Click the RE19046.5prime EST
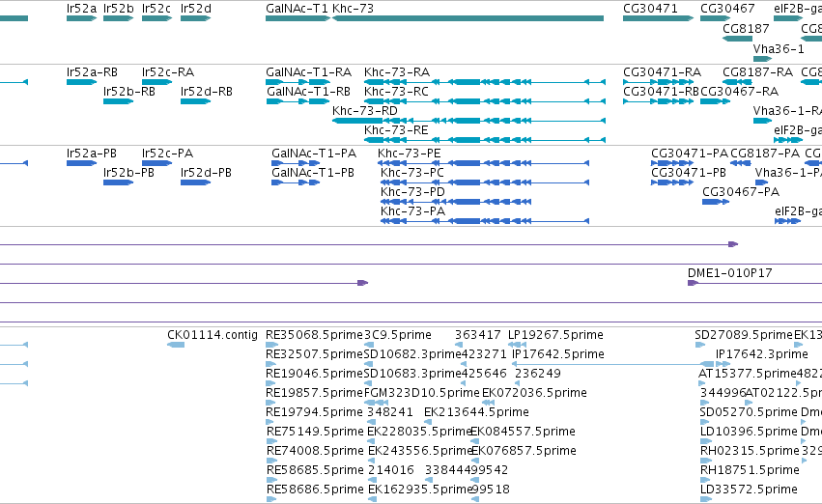822x504 pixels. tap(271, 383)
